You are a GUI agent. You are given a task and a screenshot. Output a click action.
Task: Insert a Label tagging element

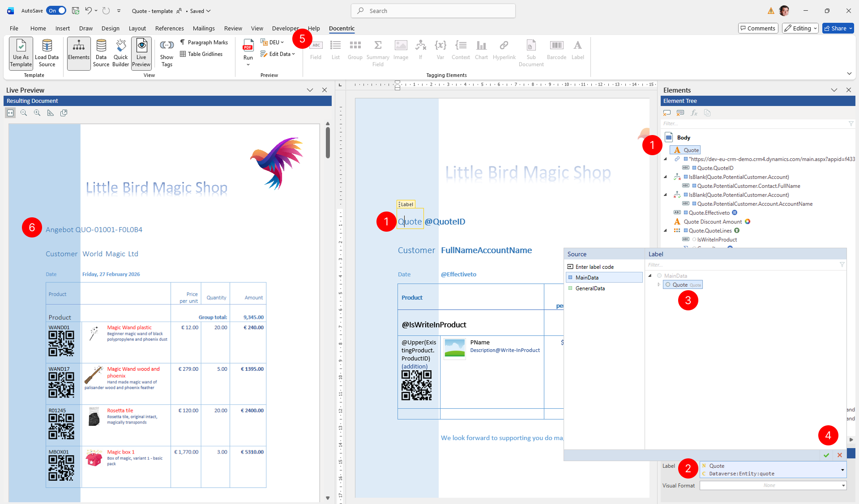click(x=578, y=50)
